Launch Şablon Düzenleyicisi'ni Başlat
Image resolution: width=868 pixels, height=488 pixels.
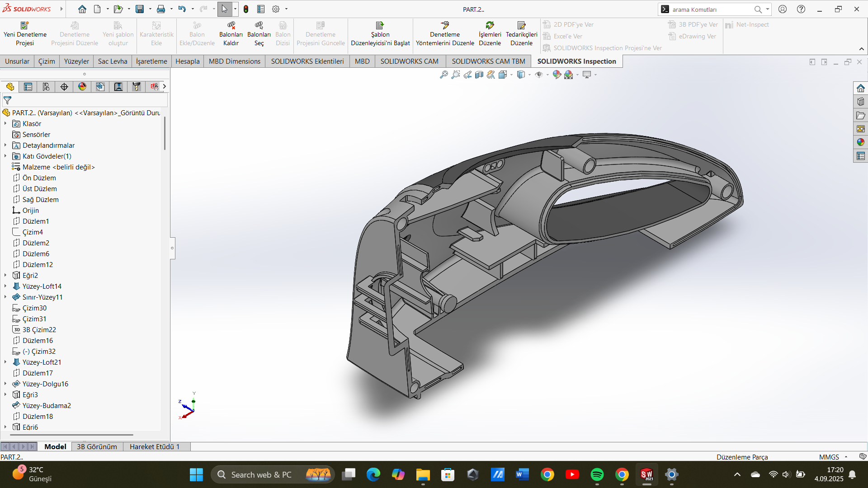[x=380, y=34]
